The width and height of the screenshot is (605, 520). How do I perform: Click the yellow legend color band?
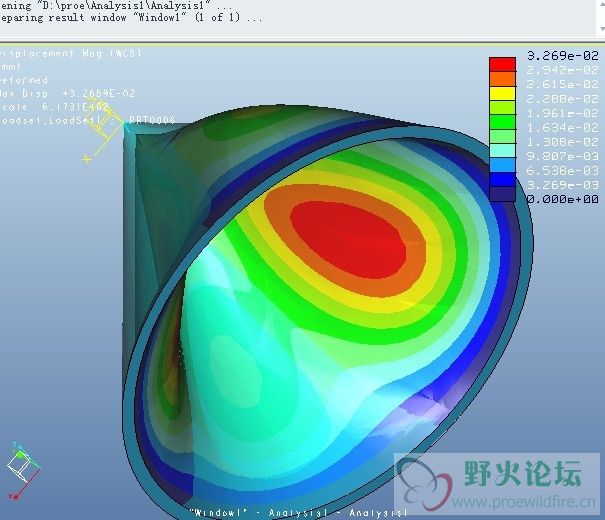502,93
